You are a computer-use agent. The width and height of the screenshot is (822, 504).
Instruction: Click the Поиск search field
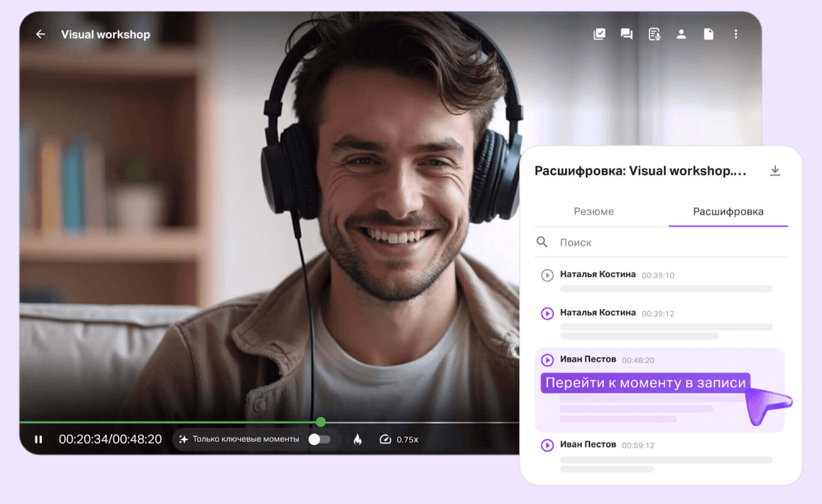668,242
